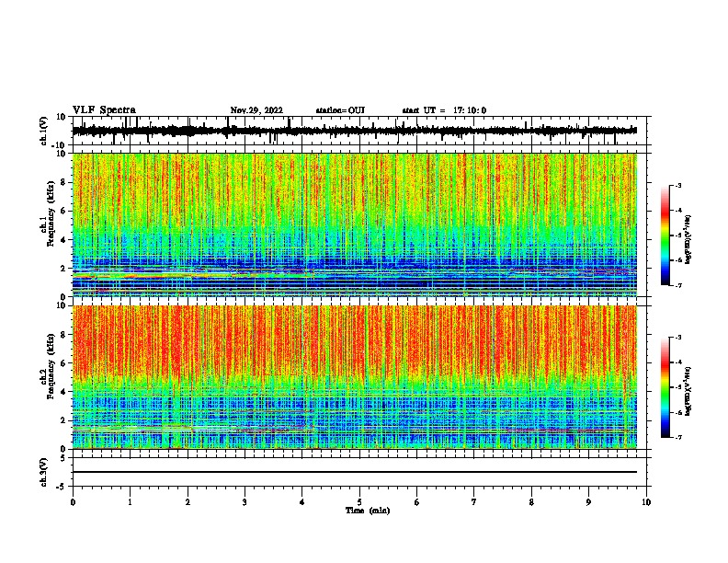This screenshot has height=563, width=728.
Task: Click the "ch.1(V)" axis label
Action: pyautogui.click(x=44, y=131)
